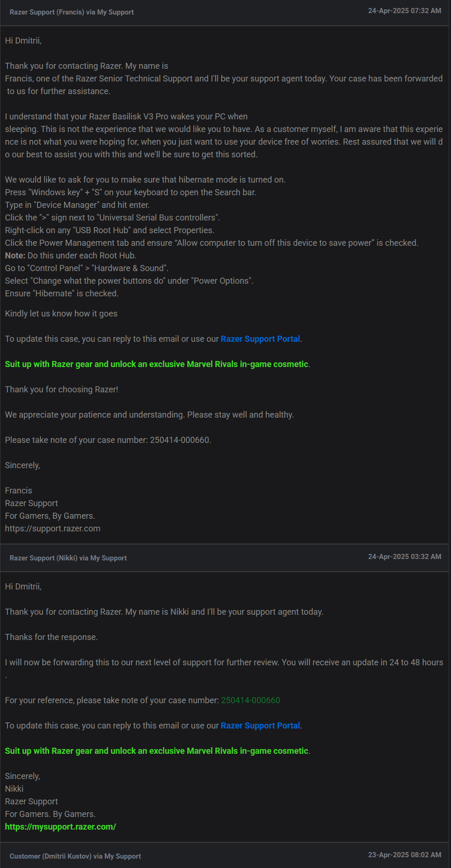Click Marvel Rivals promo link in Nikki's message
451x868 pixels.
(157, 751)
